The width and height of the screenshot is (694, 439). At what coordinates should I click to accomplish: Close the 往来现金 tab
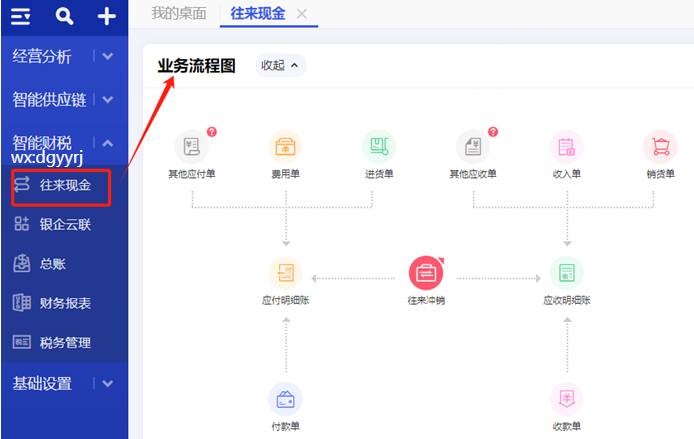click(302, 13)
